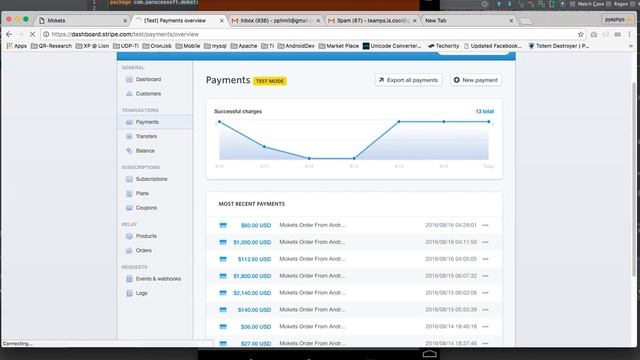Click card icon of $60.00 USD payment
The image size is (640, 360).
coord(223,225)
